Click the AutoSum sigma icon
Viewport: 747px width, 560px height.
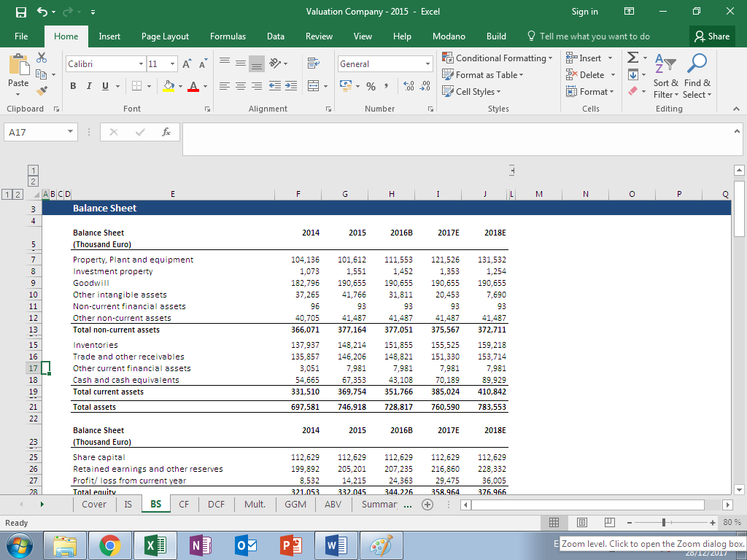pyautogui.click(x=633, y=58)
